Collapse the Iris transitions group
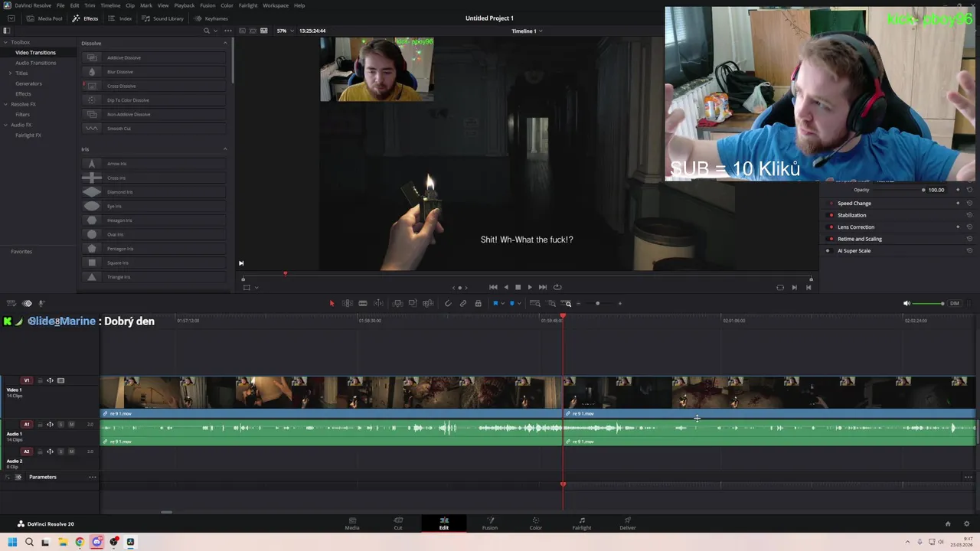This screenshot has height=551, width=980. point(225,149)
